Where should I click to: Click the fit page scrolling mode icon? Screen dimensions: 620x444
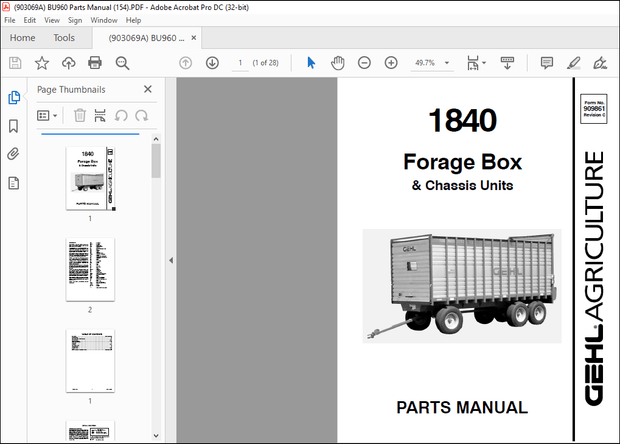pos(473,63)
